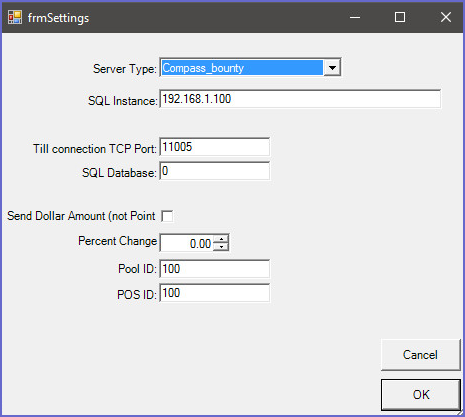Image resolution: width=465 pixels, height=417 pixels.
Task: Click into the SQL Instance field
Action: pyautogui.click(x=300, y=99)
